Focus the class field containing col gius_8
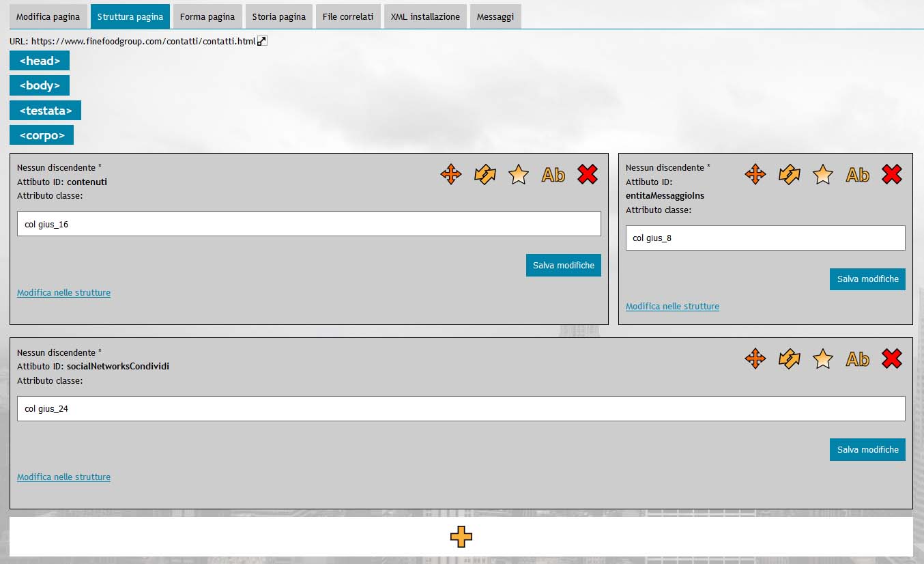 click(765, 238)
